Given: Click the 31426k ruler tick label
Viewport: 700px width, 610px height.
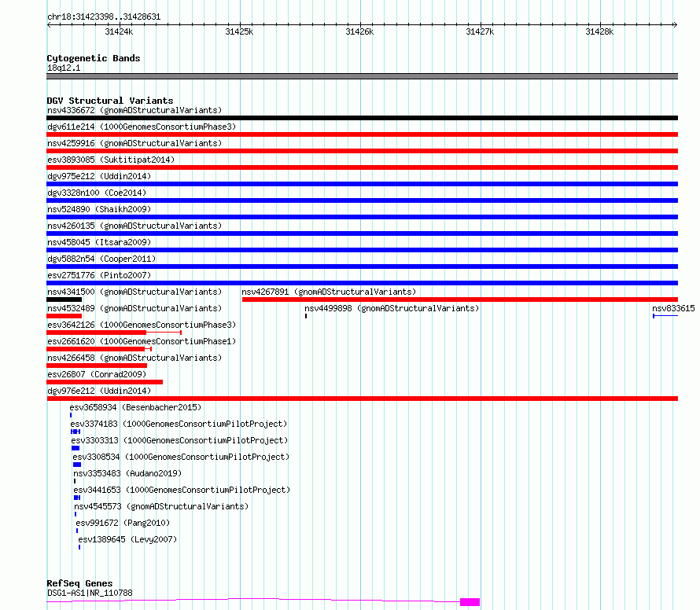Looking at the screenshot, I should click(359, 31).
